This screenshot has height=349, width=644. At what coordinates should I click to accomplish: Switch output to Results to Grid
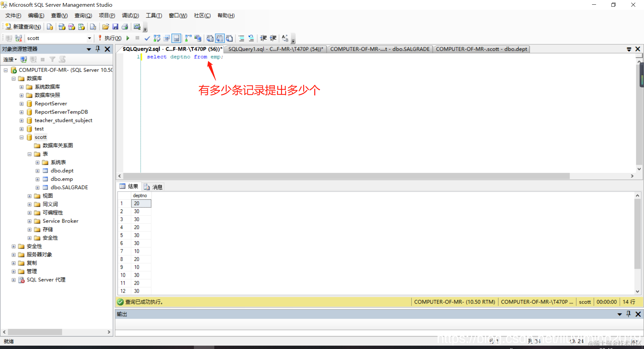pyautogui.click(x=220, y=38)
